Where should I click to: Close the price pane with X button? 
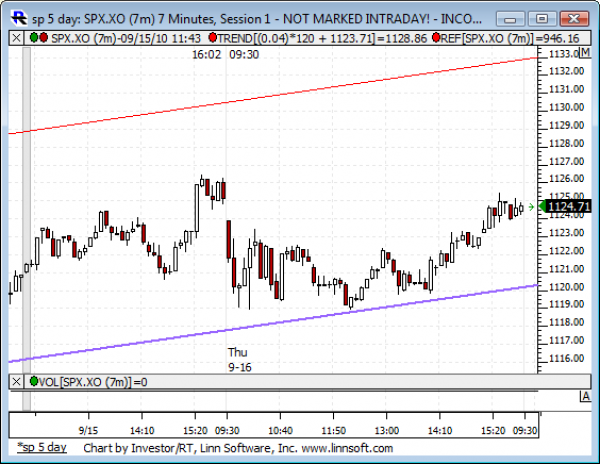pos(16,38)
